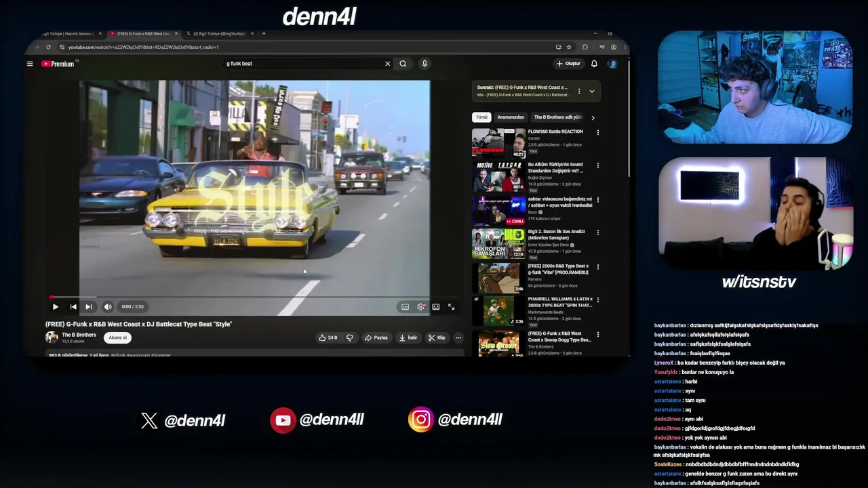Open options for ashtar videosunu video
The width and height of the screenshot is (868, 488).
point(598,200)
